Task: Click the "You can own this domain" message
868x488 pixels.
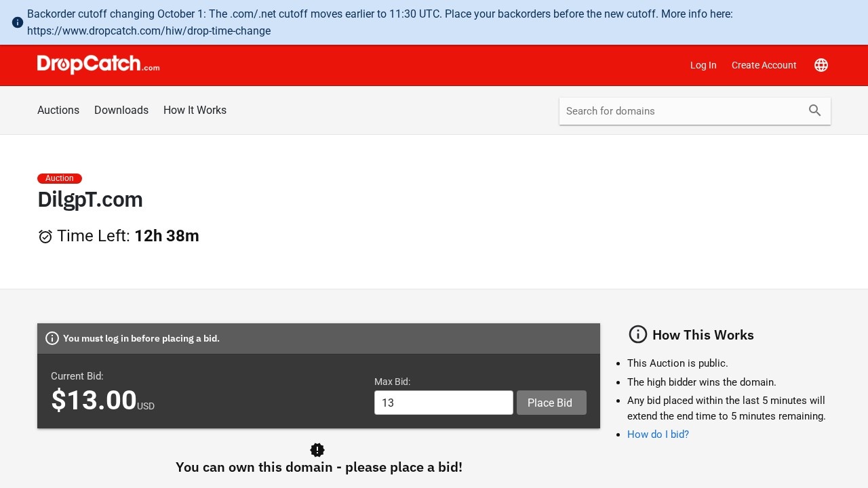Action: click(319, 467)
